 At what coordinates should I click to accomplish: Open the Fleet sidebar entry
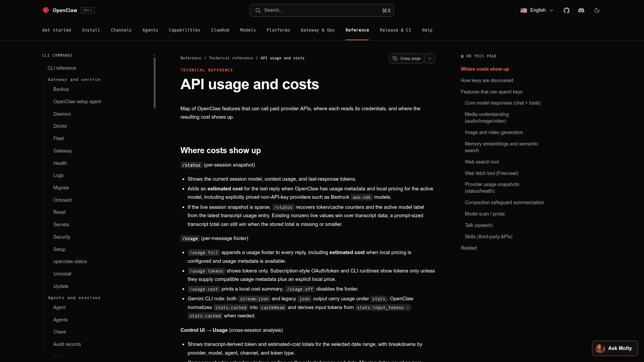(x=58, y=138)
